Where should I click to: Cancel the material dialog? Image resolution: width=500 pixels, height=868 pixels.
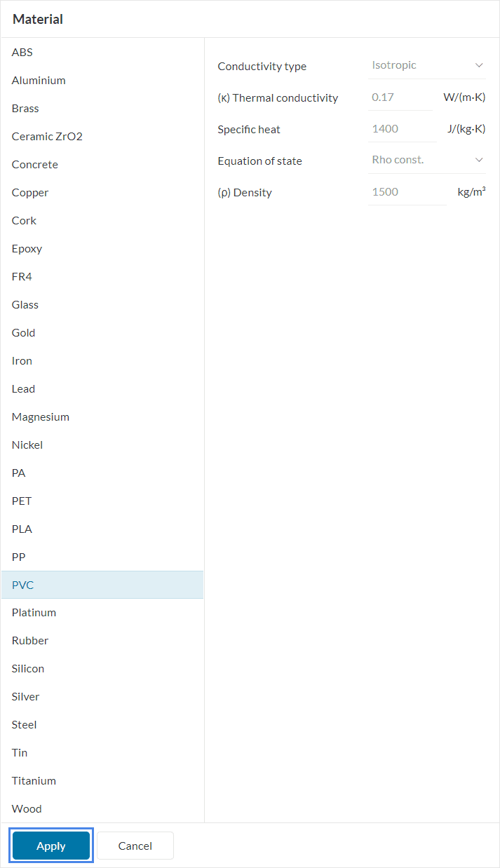pos(135,846)
